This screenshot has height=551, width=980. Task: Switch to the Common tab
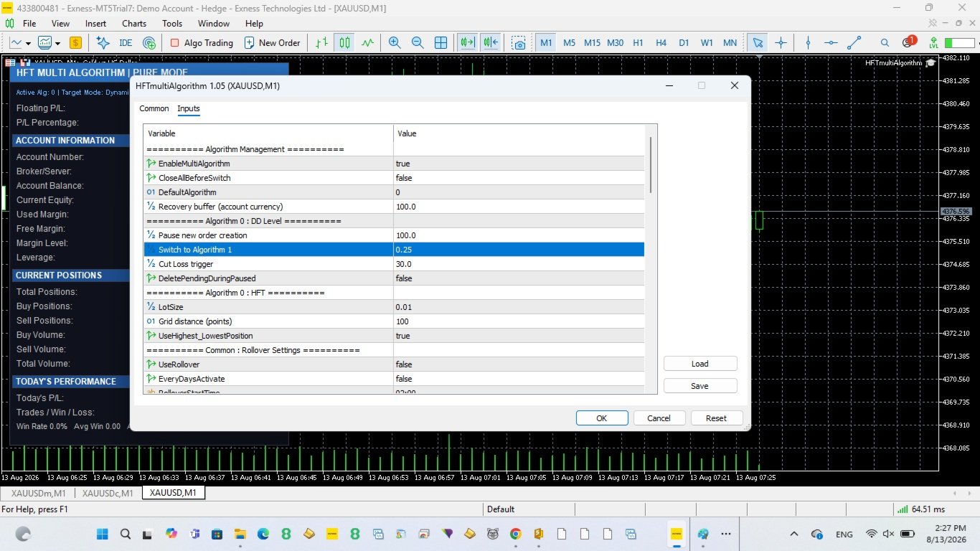154,108
